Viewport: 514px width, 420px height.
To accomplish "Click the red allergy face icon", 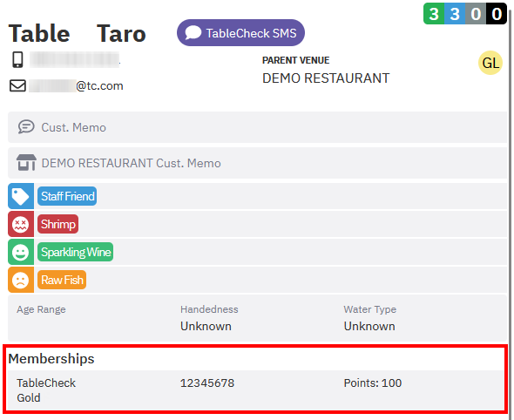I will coord(21,224).
